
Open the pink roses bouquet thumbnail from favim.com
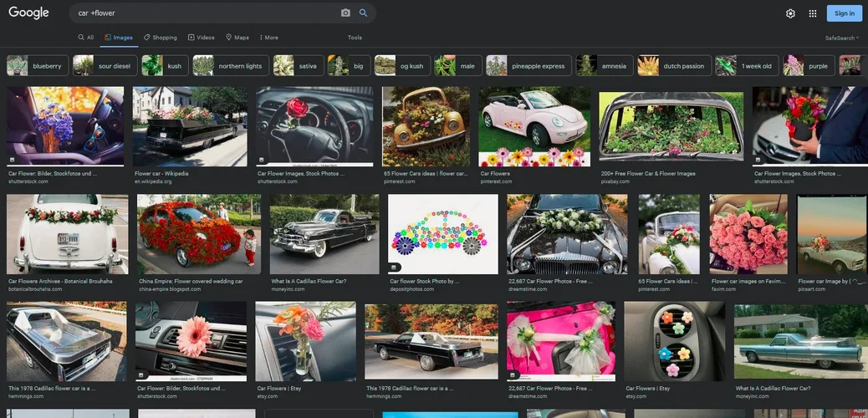tap(748, 234)
